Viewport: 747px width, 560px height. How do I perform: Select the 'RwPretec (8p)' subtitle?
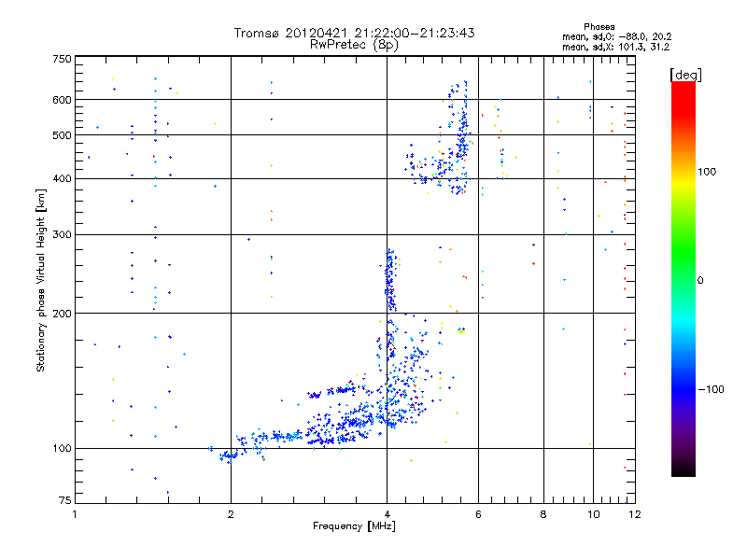[354, 45]
